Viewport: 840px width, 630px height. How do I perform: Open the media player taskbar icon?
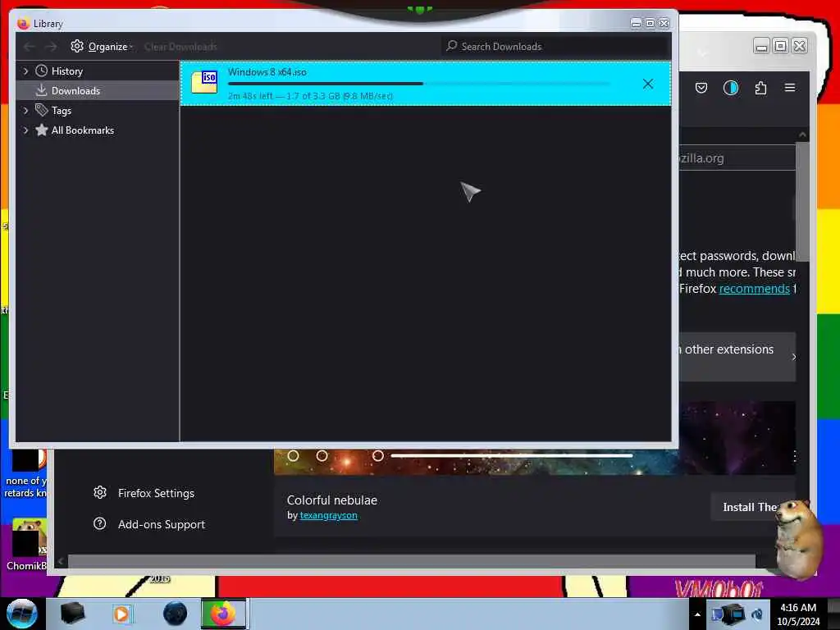[x=121, y=614]
